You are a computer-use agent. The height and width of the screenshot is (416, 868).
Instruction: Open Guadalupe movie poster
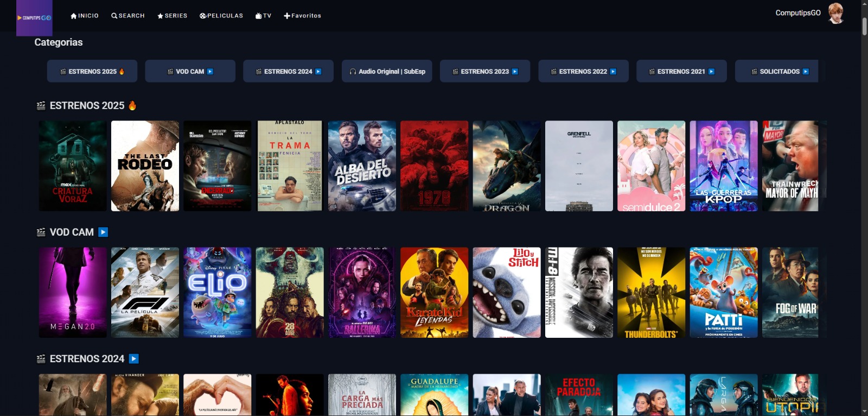(434, 395)
